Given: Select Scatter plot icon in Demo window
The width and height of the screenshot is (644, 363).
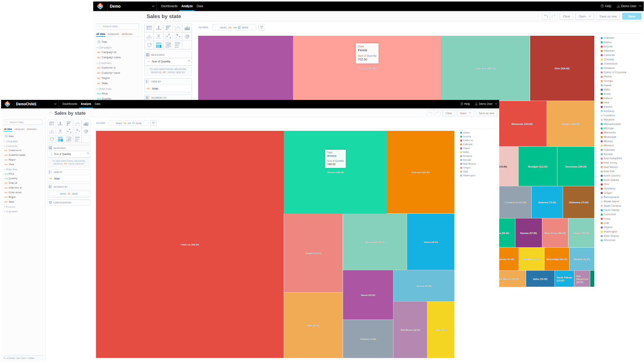Looking at the screenshot, I should (168, 36).
